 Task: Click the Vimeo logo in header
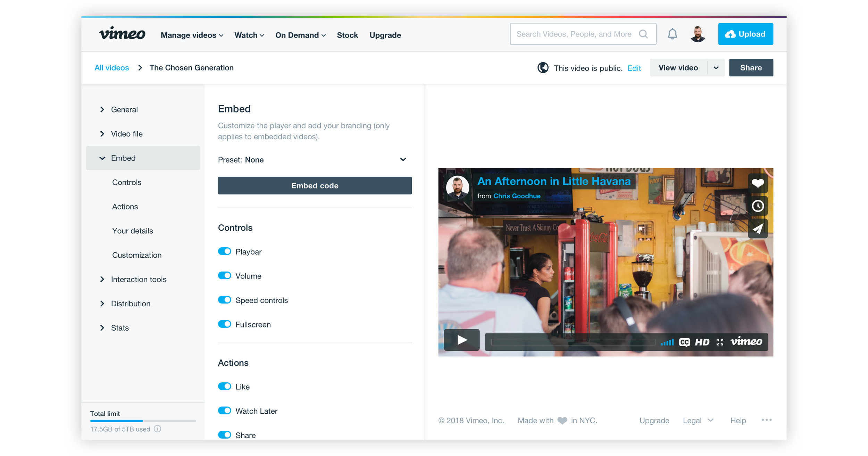pyautogui.click(x=122, y=34)
